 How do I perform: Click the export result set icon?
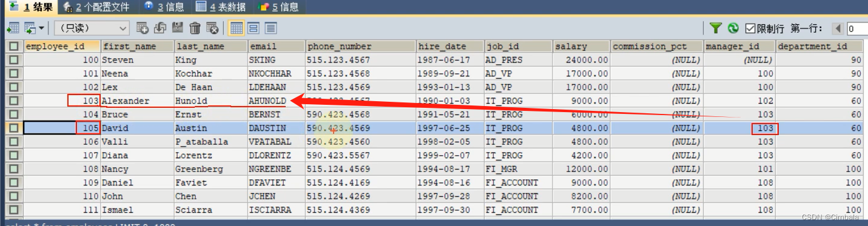(x=13, y=28)
